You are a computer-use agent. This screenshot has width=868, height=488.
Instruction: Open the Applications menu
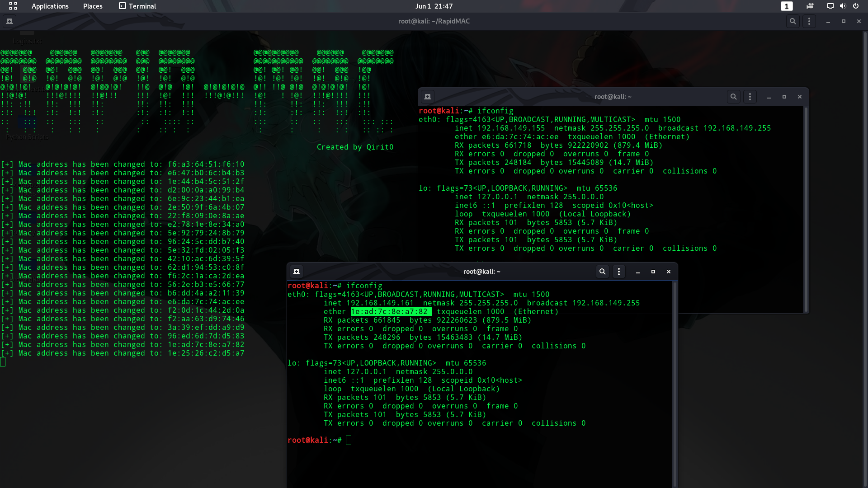pyautogui.click(x=50, y=6)
